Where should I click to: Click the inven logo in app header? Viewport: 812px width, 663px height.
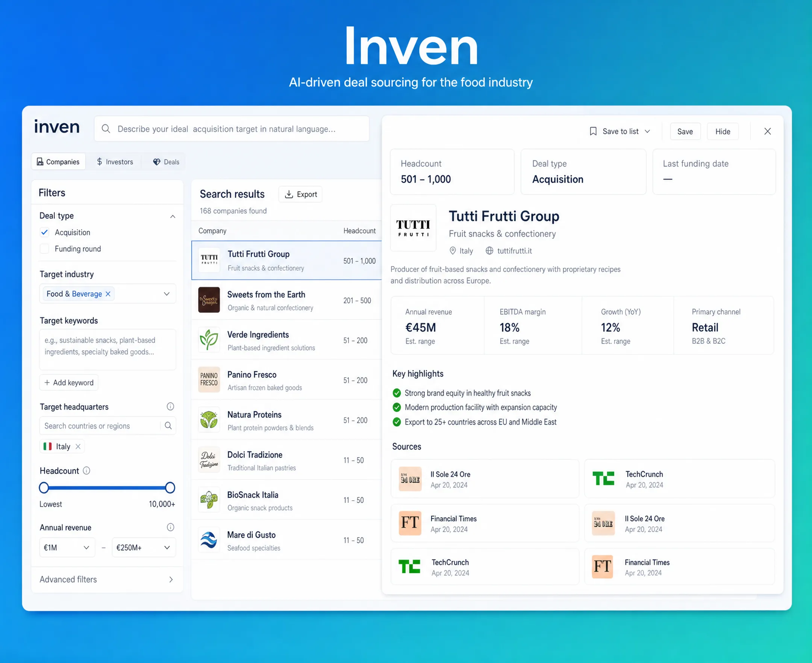point(57,126)
